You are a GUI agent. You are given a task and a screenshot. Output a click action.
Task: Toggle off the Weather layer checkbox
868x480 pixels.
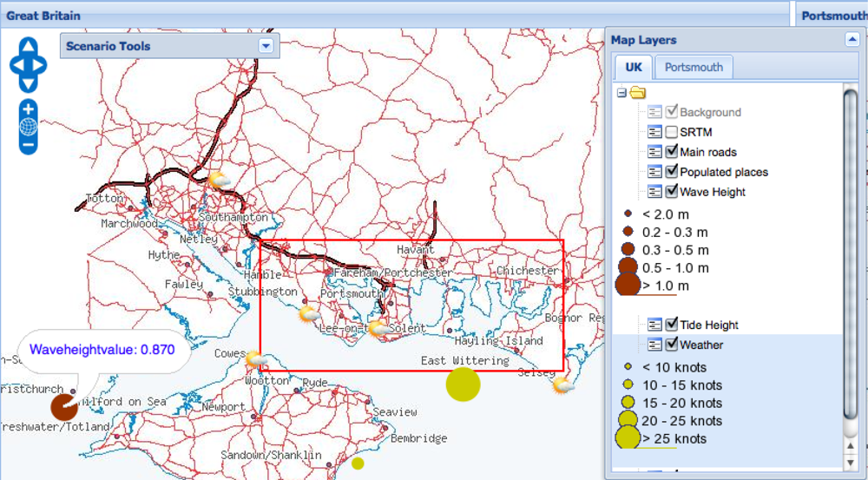(672, 345)
